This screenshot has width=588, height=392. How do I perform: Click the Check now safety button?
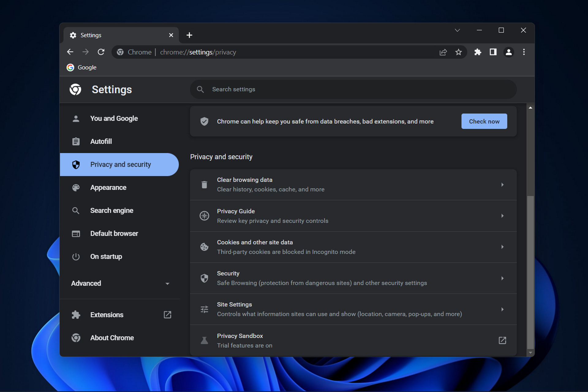[x=484, y=121]
